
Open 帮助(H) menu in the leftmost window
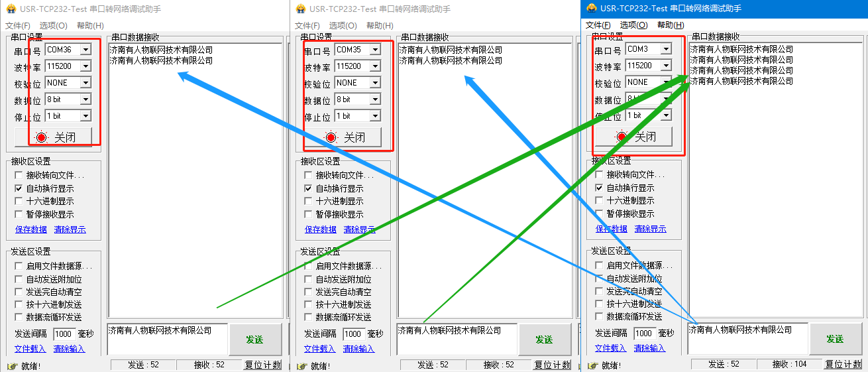click(90, 26)
